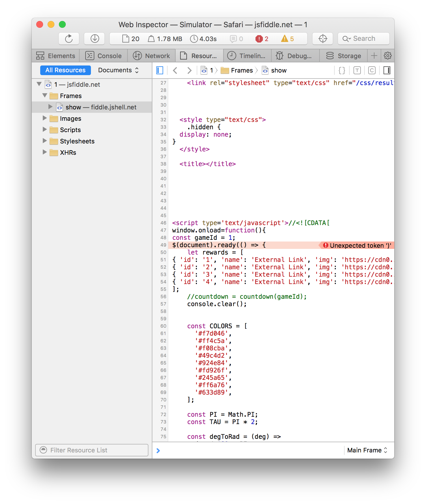Switch to the Timelines tab
This screenshot has width=426, height=504.
248,56
